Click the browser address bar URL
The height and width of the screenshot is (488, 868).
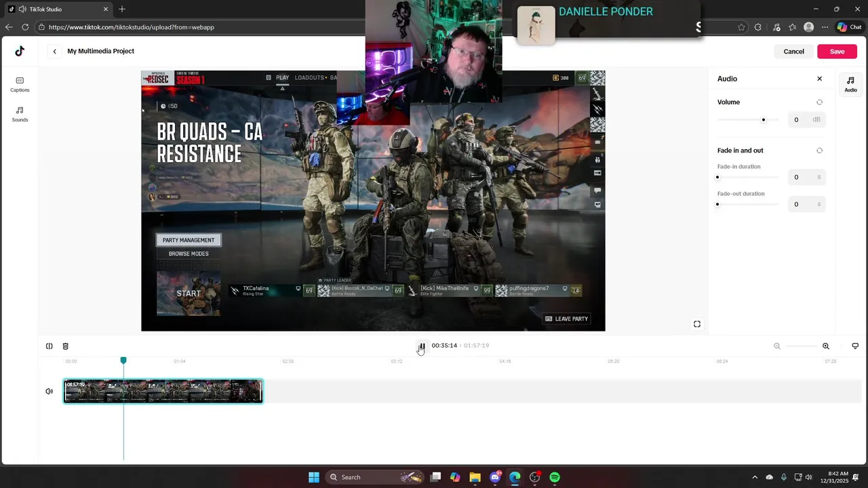click(x=132, y=27)
